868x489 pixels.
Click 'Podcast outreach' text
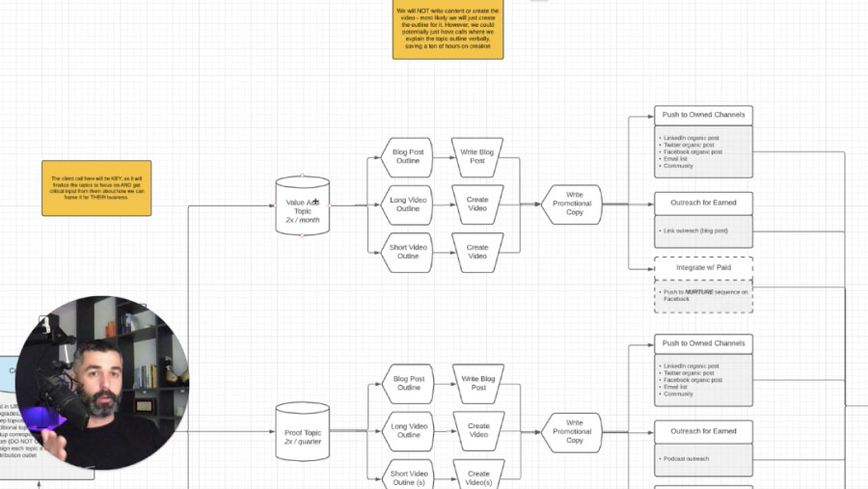point(686,459)
